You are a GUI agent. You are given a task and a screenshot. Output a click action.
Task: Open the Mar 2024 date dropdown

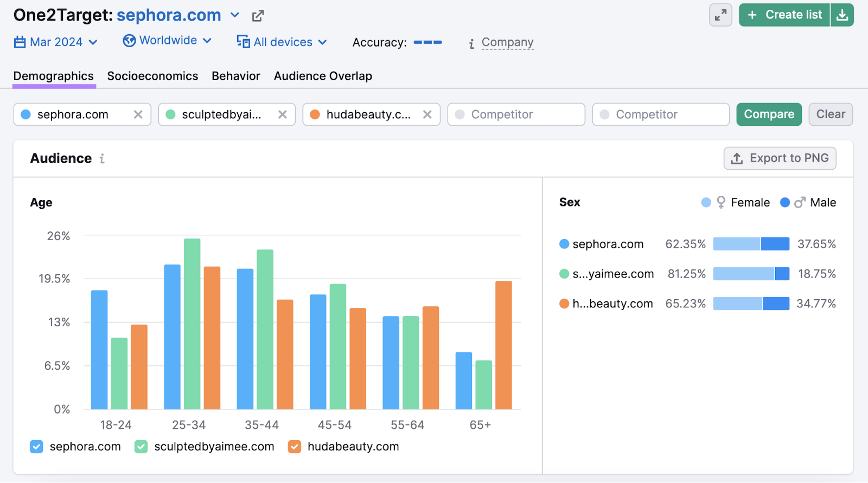click(56, 42)
